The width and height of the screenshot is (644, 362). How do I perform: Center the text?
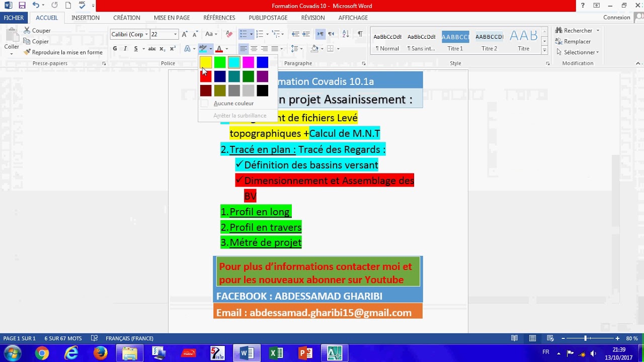(254, 49)
